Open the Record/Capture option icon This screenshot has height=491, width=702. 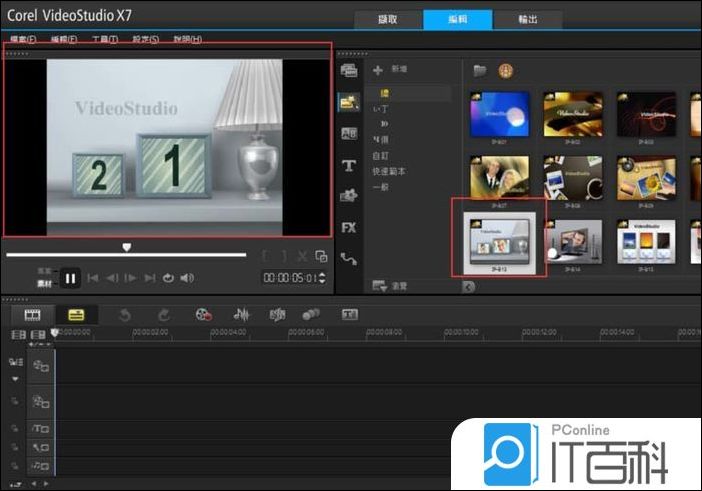[x=203, y=315]
